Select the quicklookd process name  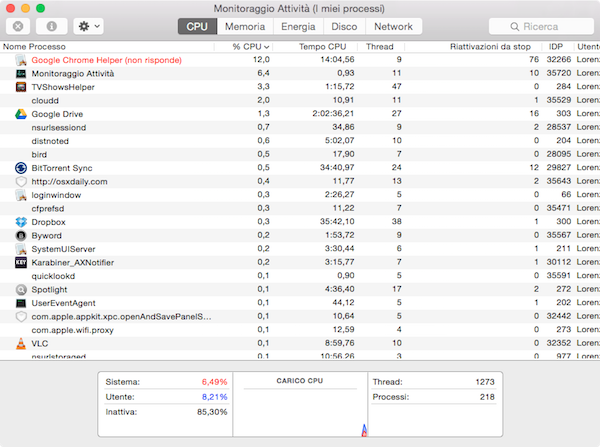(53, 276)
